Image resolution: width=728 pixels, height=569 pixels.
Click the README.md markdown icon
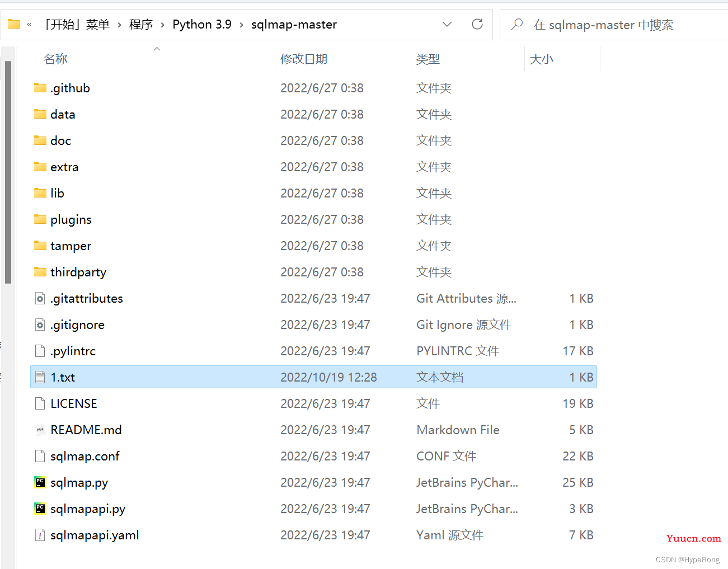pyautogui.click(x=40, y=430)
